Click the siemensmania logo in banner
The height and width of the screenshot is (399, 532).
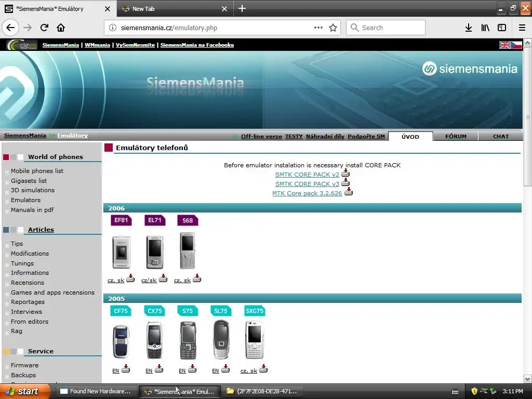tap(470, 69)
